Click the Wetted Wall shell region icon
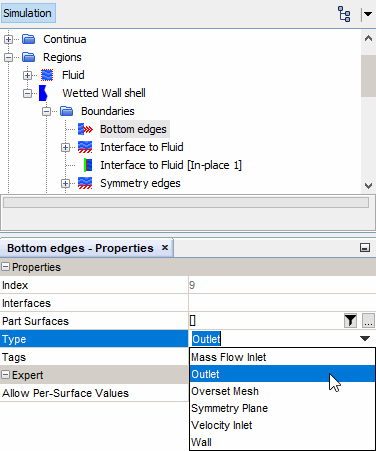The height and width of the screenshot is (451, 376). point(43,93)
